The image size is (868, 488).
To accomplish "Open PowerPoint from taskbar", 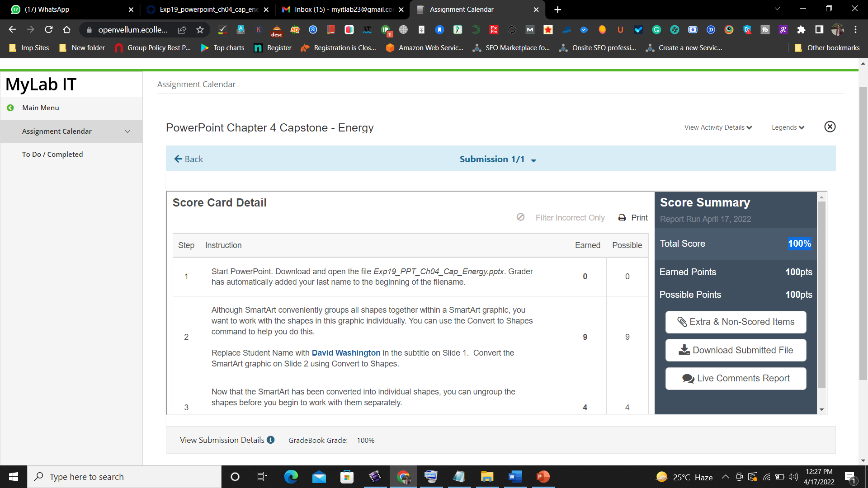I will pos(543,477).
